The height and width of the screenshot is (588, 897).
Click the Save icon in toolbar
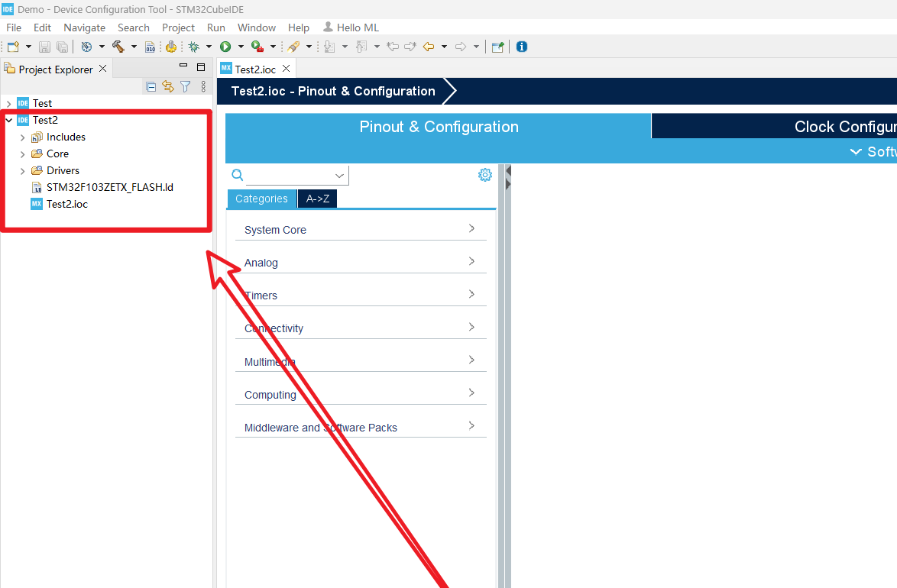44,47
